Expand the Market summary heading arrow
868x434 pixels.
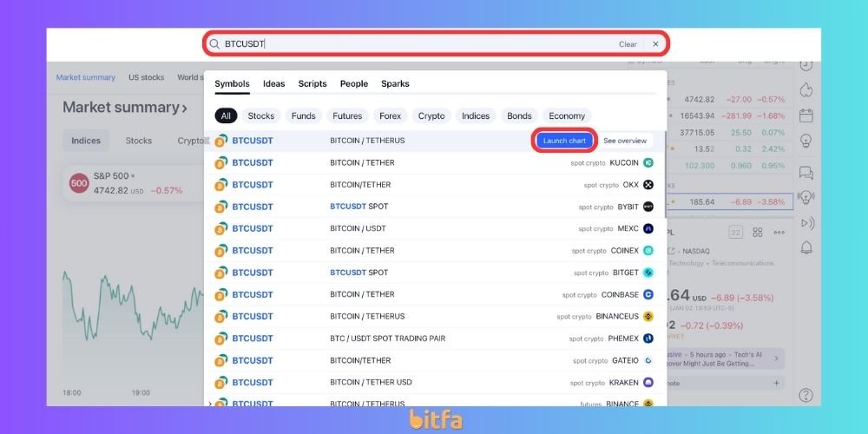click(184, 108)
